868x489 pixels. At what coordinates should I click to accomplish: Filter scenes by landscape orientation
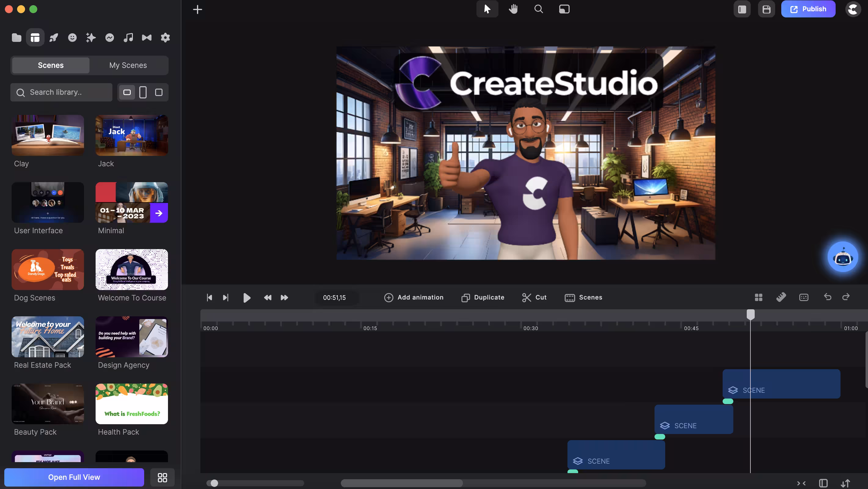click(127, 92)
